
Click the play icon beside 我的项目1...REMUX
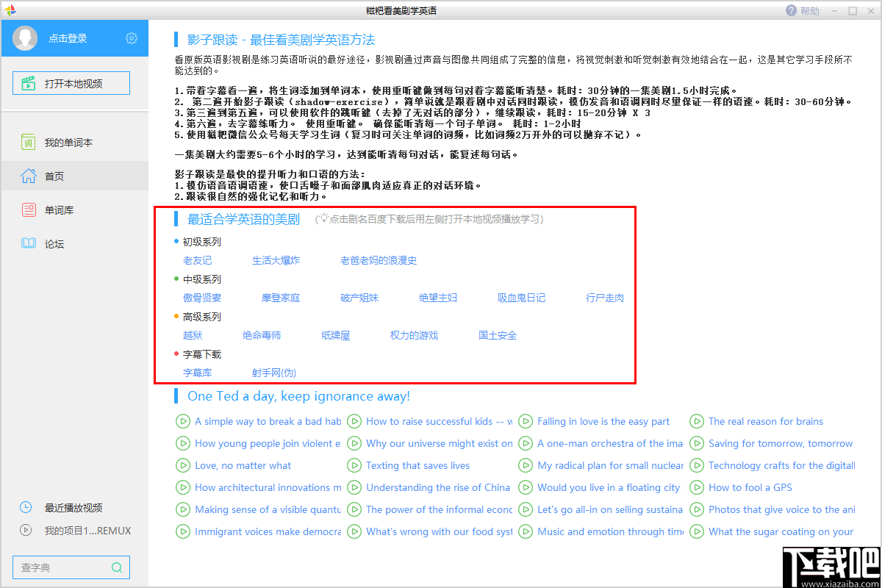click(26, 531)
